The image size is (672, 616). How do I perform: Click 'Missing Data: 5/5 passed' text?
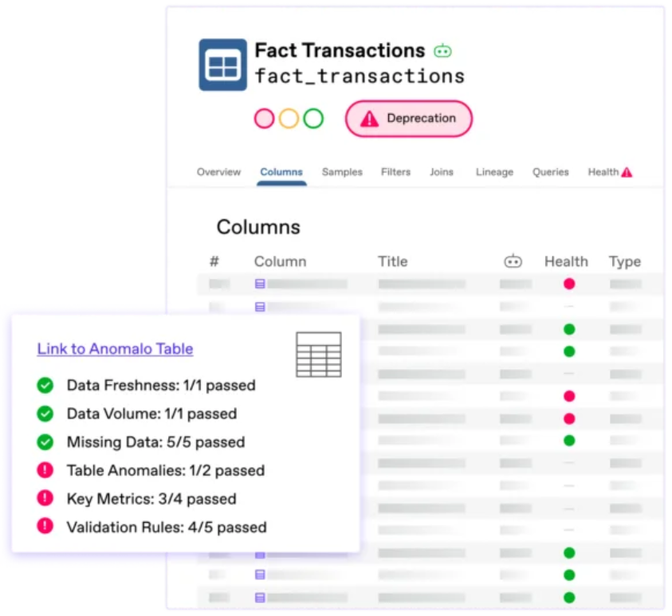156,442
